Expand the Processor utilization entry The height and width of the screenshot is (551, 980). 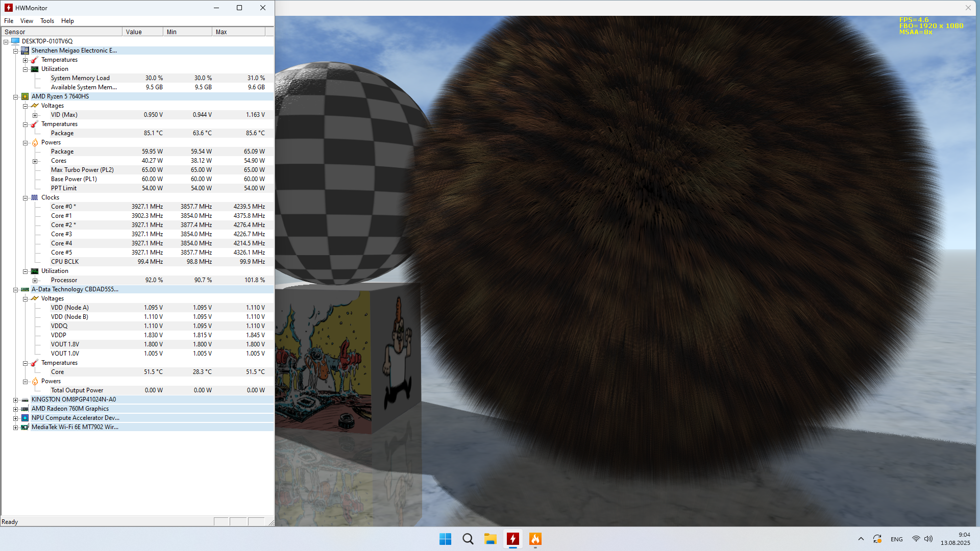point(35,281)
